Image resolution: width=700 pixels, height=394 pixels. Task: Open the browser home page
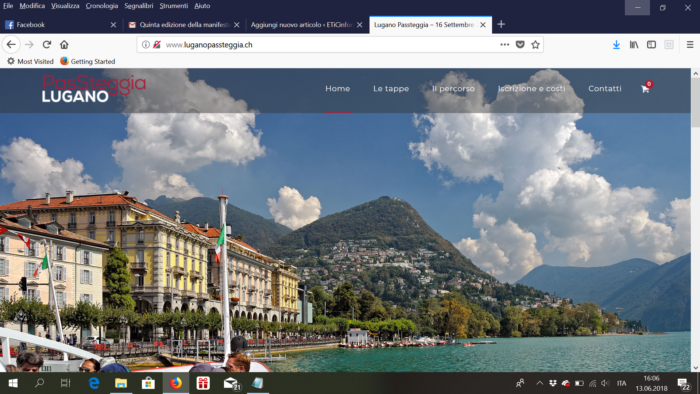64,45
